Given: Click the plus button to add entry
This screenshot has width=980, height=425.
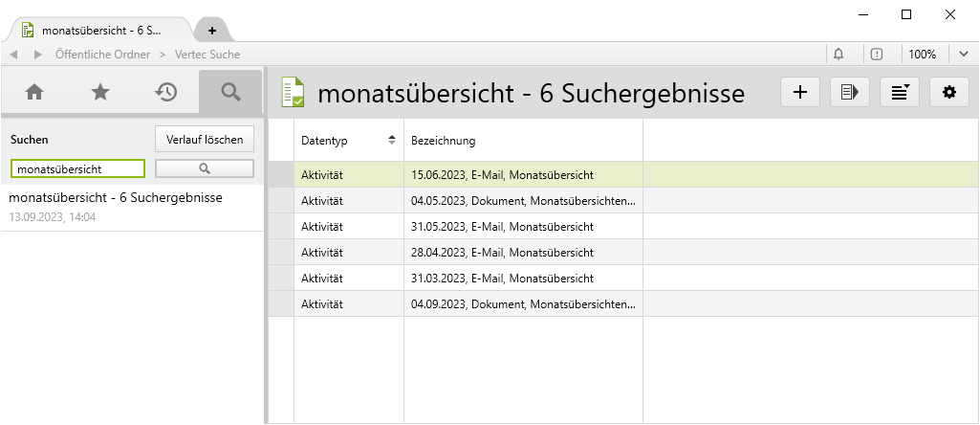Looking at the screenshot, I should (800, 92).
